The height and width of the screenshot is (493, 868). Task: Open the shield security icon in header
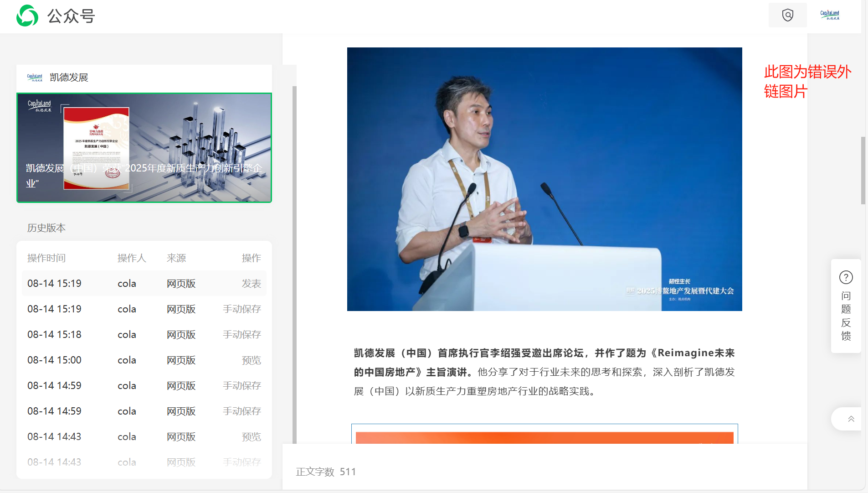coord(787,15)
